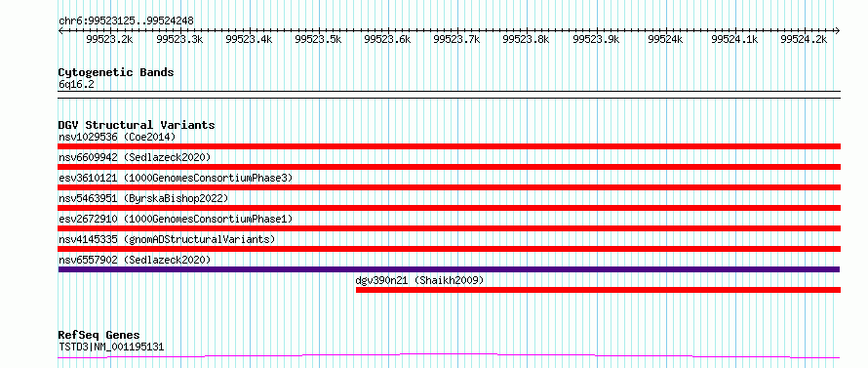Select variant label nsv6609942 (Sedlazeck2020)
This screenshot has width=868, height=368.
[135, 157]
